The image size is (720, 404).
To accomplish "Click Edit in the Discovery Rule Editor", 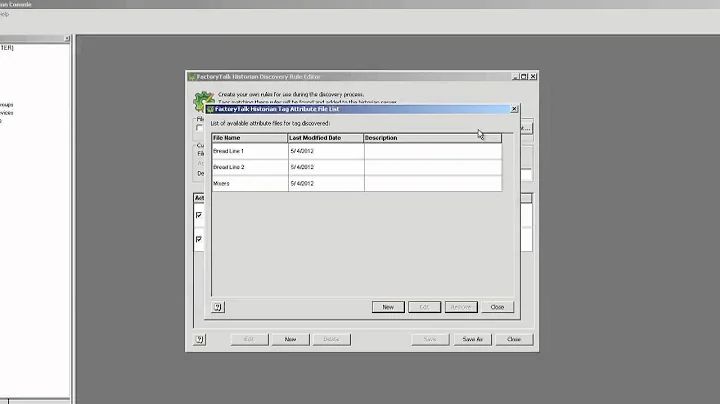I will click(249, 339).
